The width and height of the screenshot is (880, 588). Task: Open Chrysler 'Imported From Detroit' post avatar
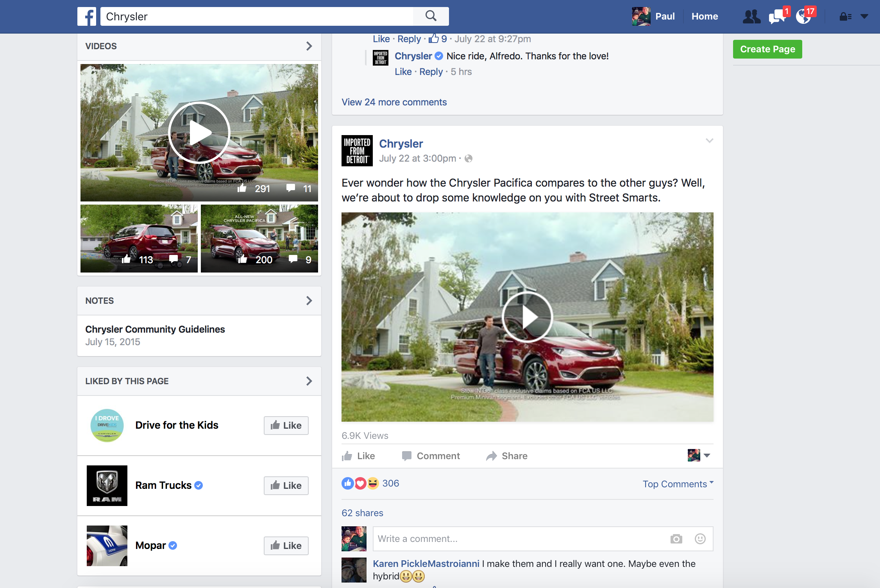(357, 151)
